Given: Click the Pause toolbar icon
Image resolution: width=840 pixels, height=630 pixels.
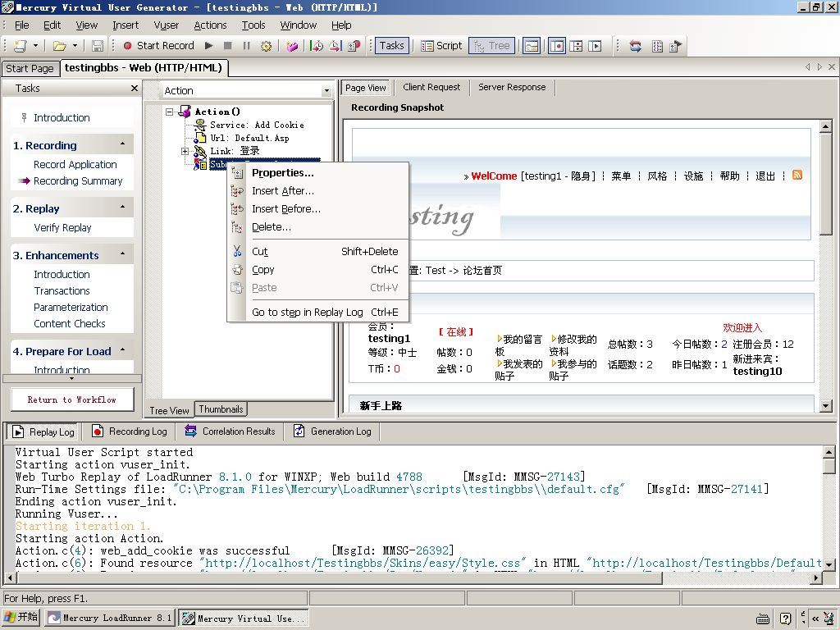Looking at the screenshot, I should (246, 46).
